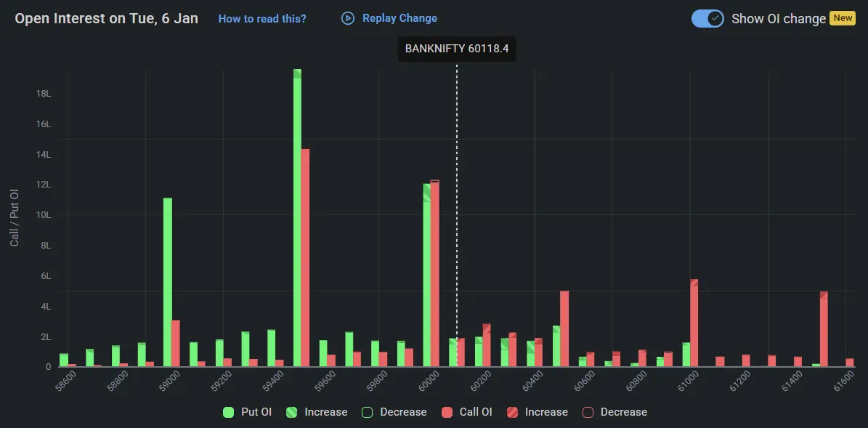The height and width of the screenshot is (428, 868).
Task: Toggle off the Show OI change switch
Action: click(x=708, y=18)
